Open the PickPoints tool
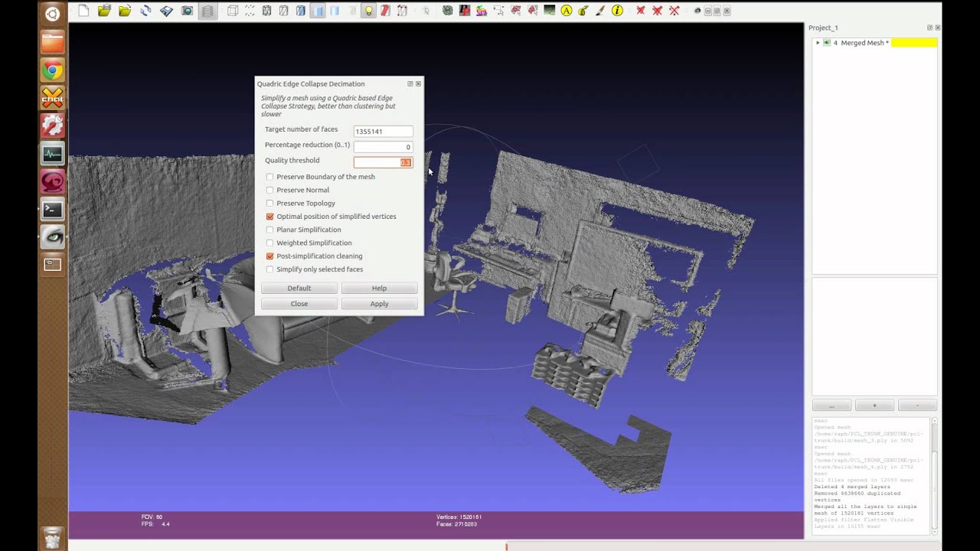This screenshot has height=551, width=980. 464,11
